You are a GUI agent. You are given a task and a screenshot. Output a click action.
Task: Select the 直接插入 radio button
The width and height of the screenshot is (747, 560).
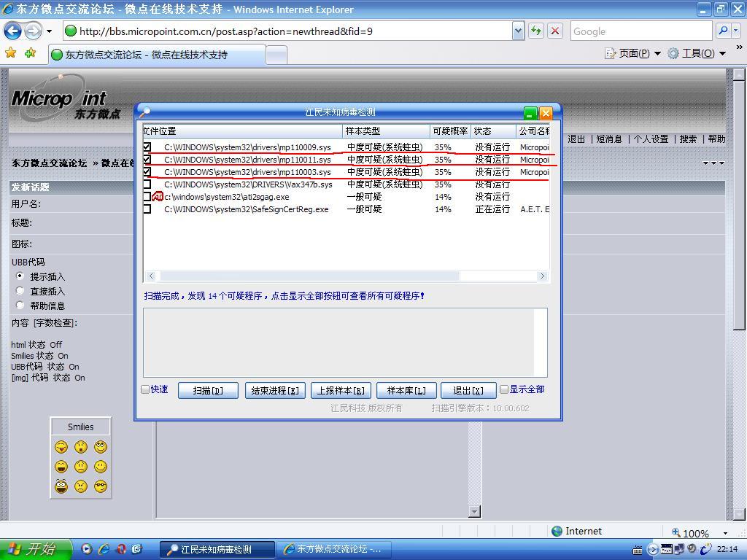[x=20, y=290]
